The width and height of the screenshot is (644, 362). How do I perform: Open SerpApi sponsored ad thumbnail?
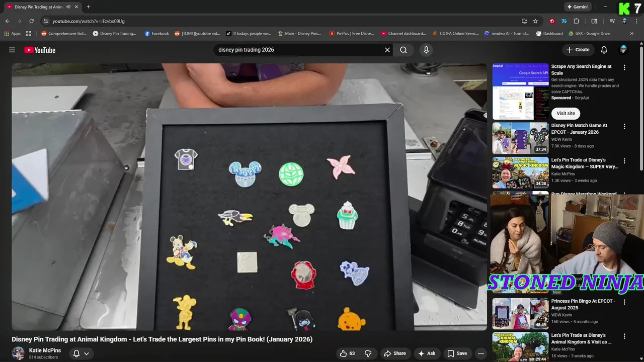tap(520, 91)
